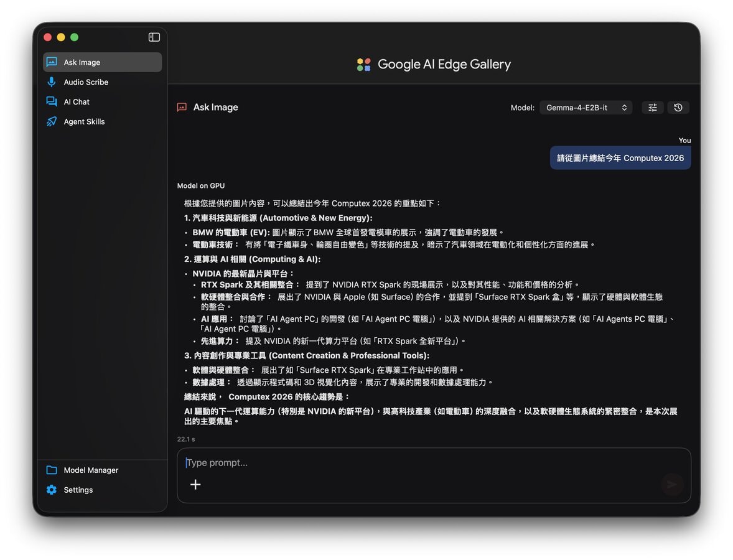This screenshot has height=560, width=733.
Task: Click the Google AI Edge Gallery title
Action: click(x=444, y=65)
